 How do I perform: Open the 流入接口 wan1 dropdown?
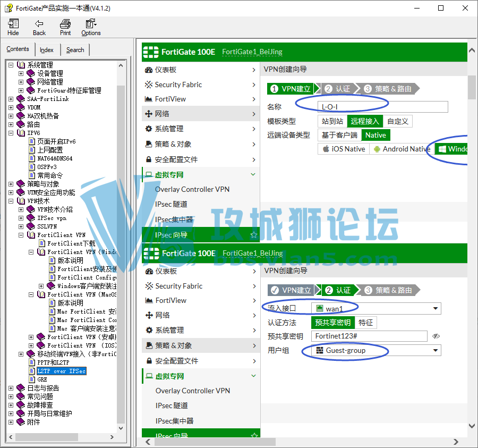[x=376, y=309]
